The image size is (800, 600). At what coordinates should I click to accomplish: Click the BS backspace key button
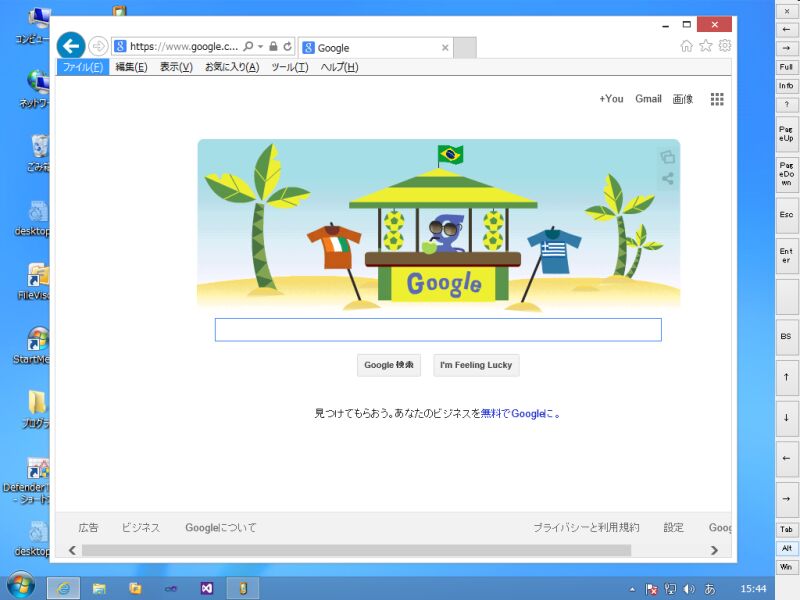pyautogui.click(x=786, y=337)
